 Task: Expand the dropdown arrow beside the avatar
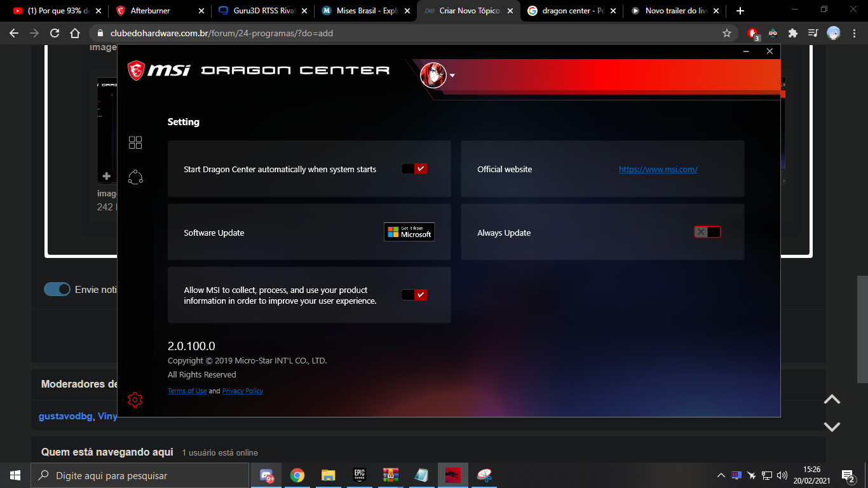[452, 76]
